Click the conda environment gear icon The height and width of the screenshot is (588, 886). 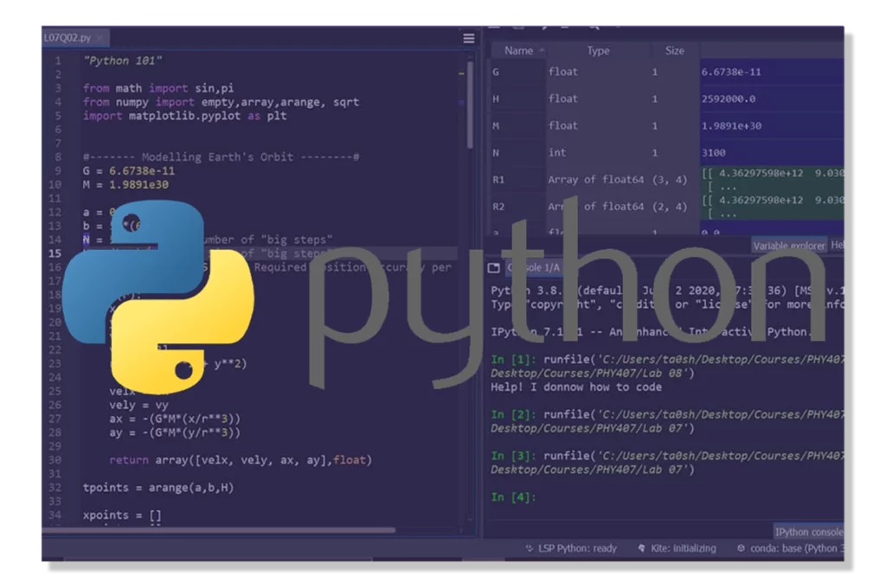(741, 548)
